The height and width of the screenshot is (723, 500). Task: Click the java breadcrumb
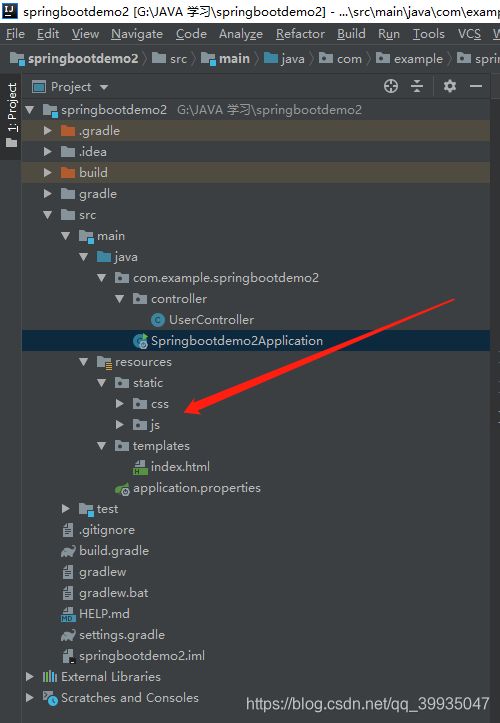coord(284,59)
